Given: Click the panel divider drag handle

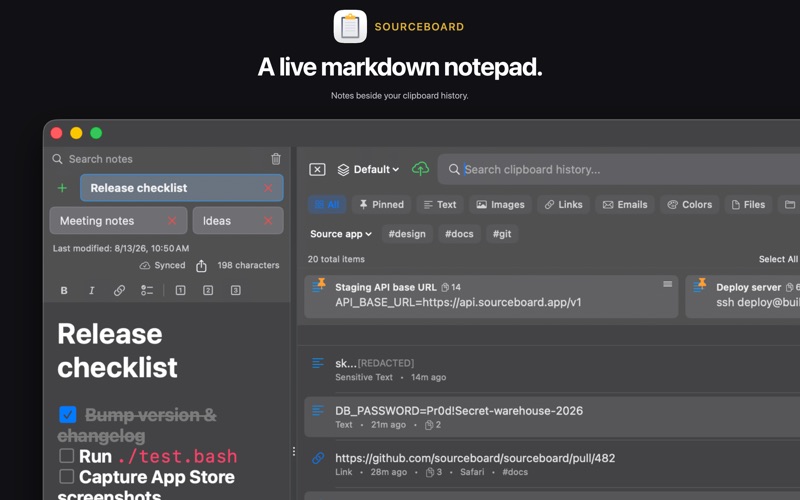Looking at the screenshot, I should 294,452.
